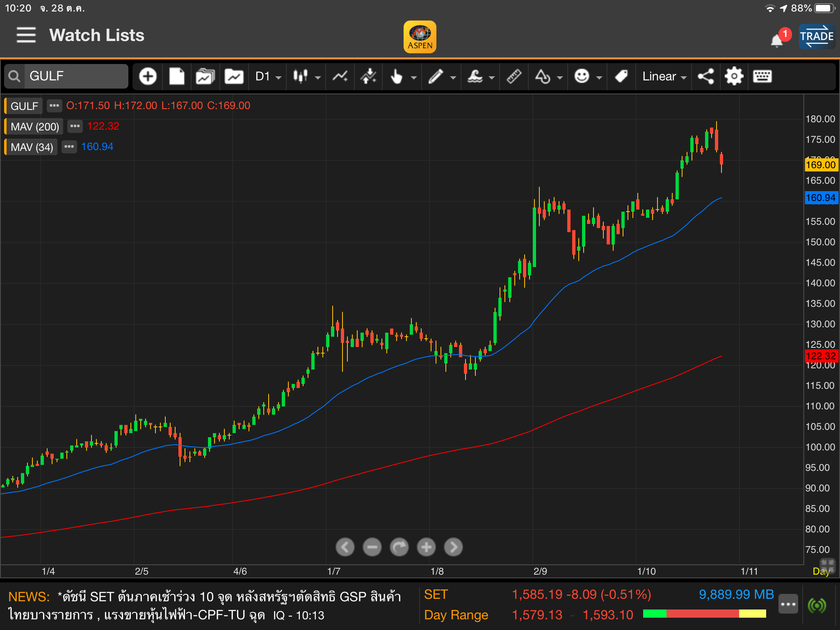Show the keyboard icon

pyautogui.click(x=762, y=76)
